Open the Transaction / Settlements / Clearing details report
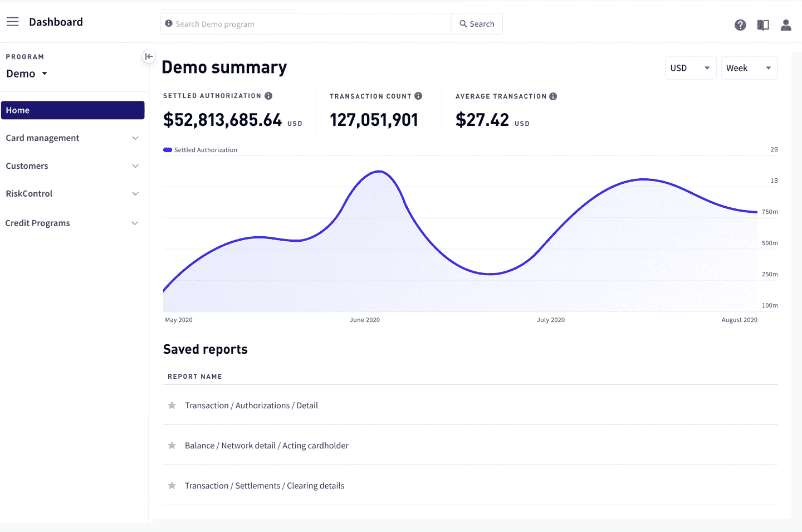 pos(265,485)
